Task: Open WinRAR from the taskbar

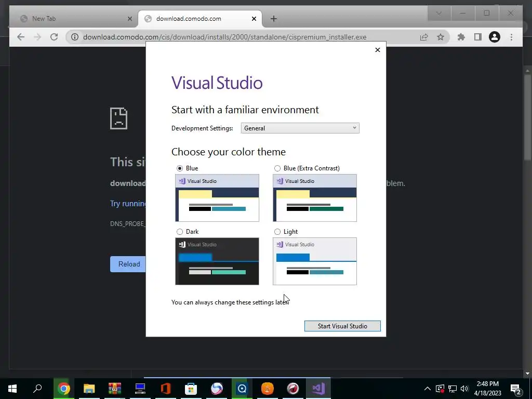Action: point(115,389)
